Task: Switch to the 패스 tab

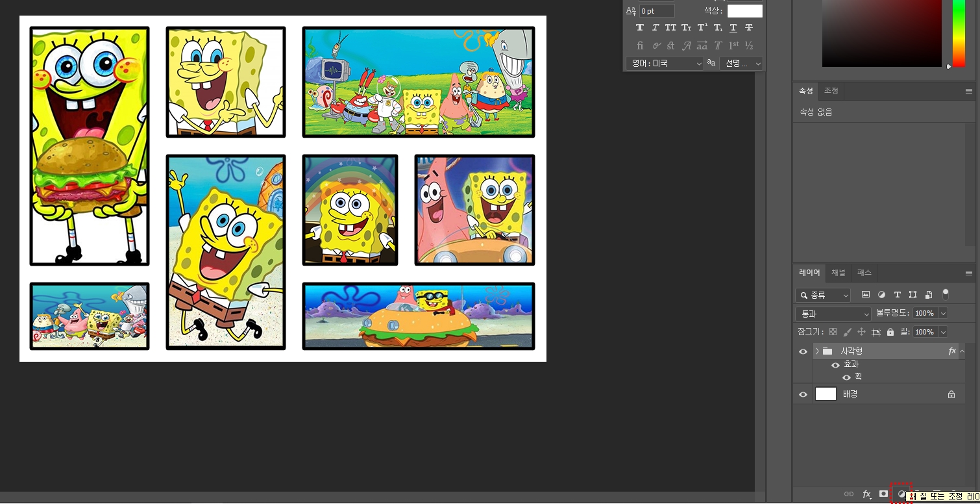Action: (864, 273)
